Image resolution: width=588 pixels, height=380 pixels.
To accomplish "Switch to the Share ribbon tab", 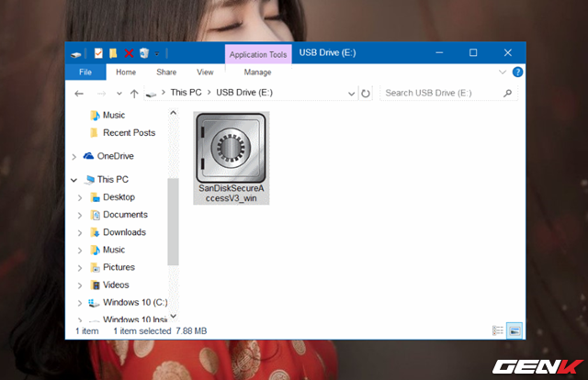I will [166, 72].
